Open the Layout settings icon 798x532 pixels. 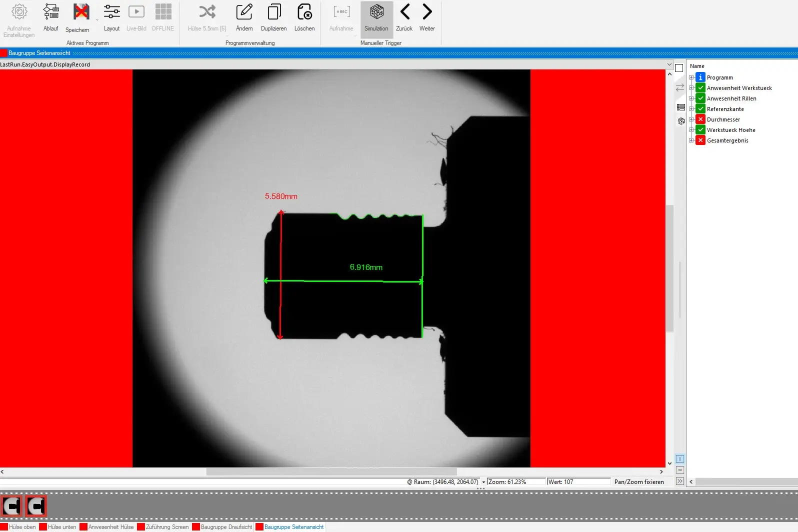pyautogui.click(x=111, y=12)
